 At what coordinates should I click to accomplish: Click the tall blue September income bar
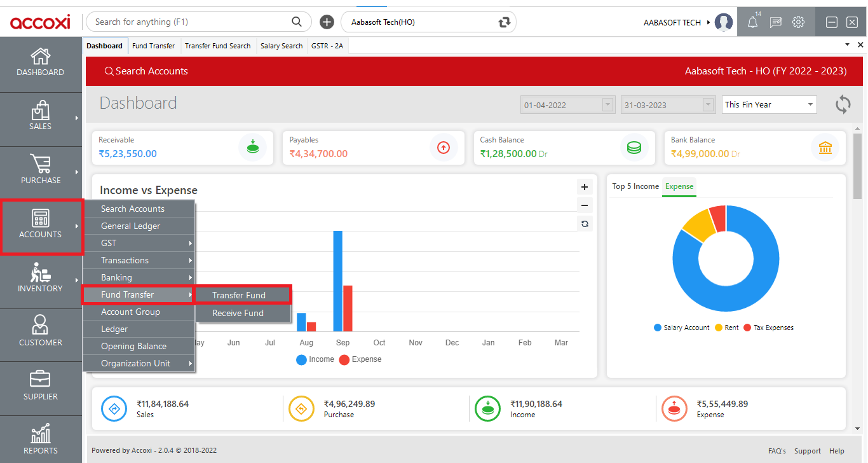(338, 281)
